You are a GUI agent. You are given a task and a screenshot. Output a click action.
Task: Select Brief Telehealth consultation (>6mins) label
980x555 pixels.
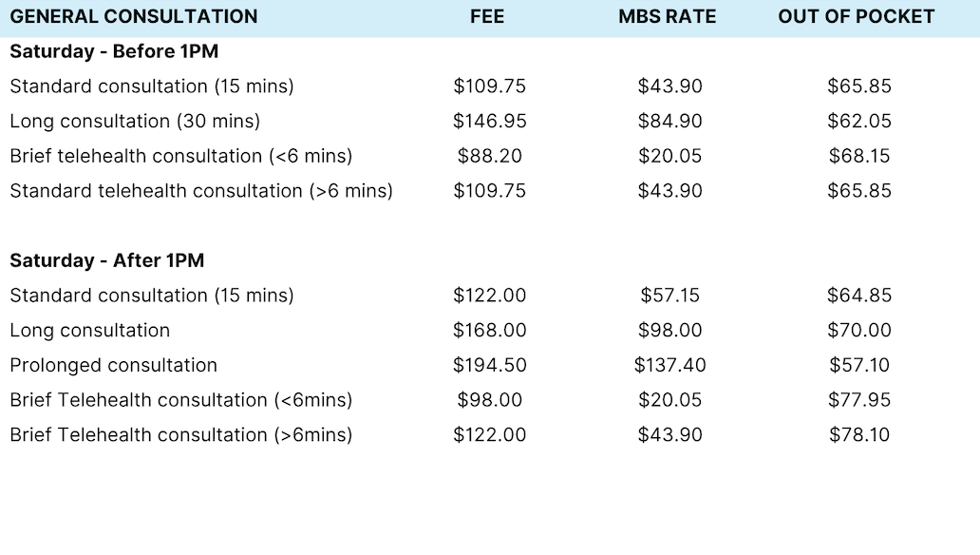(181, 435)
